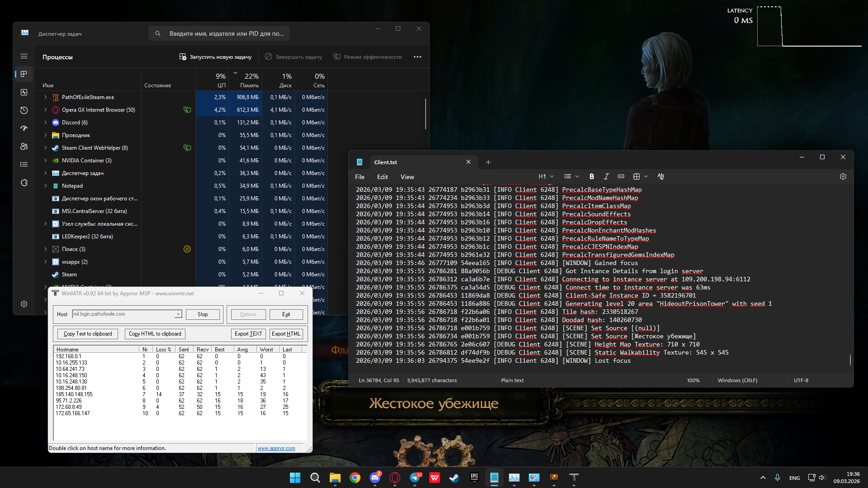Click Clear formatting icon in Notepad
Viewport: 868px width, 488px height.
[661, 176]
